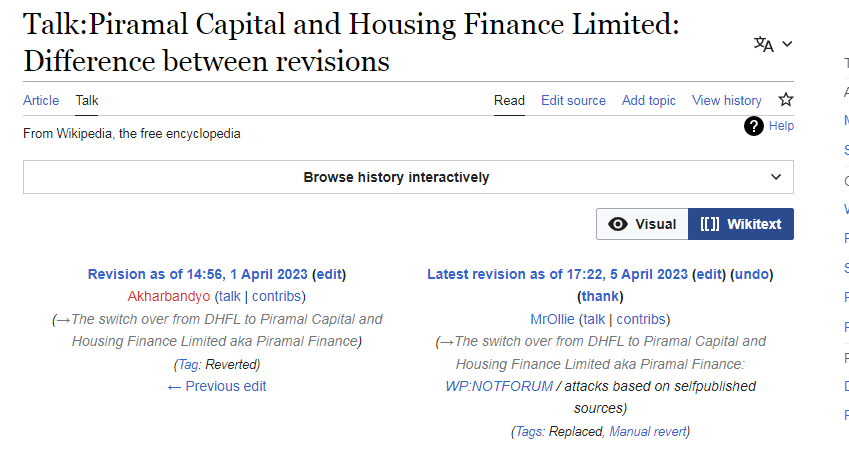The height and width of the screenshot is (470, 849).
Task: Click the thank link for MrOllie
Action: 600,296
